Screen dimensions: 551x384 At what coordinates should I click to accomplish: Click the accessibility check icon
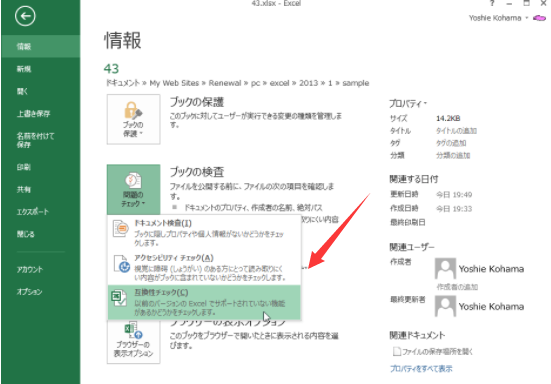[x=122, y=264]
